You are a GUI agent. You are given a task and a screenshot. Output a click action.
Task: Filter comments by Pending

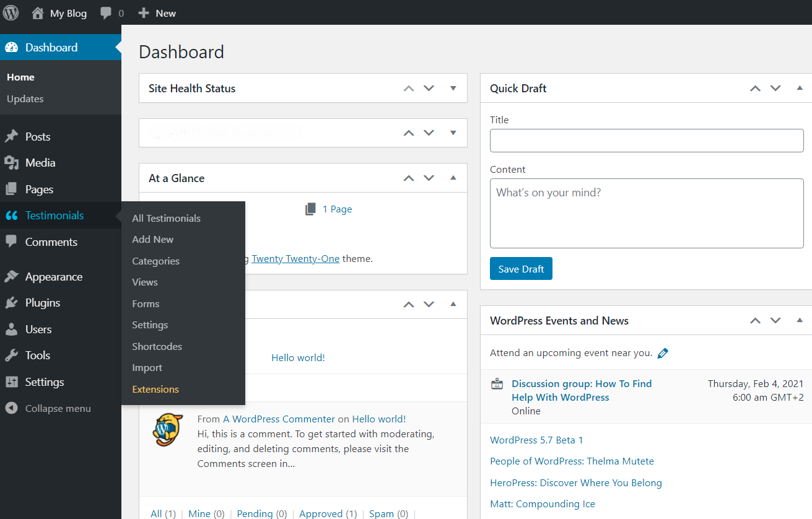coord(255,514)
